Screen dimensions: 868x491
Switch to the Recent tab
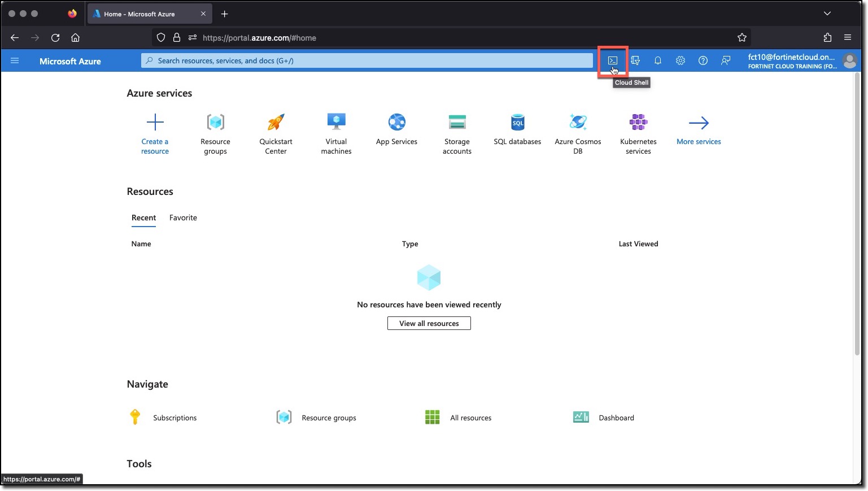pyautogui.click(x=143, y=218)
